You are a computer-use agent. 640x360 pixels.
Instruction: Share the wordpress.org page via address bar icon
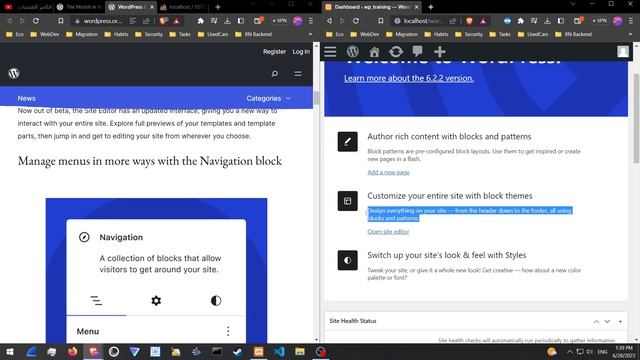point(146,20)
